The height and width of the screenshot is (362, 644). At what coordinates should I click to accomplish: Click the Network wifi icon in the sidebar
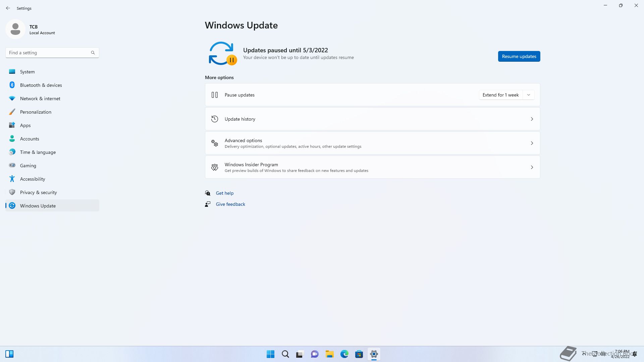pyautogui.click(x=12, y=99)
